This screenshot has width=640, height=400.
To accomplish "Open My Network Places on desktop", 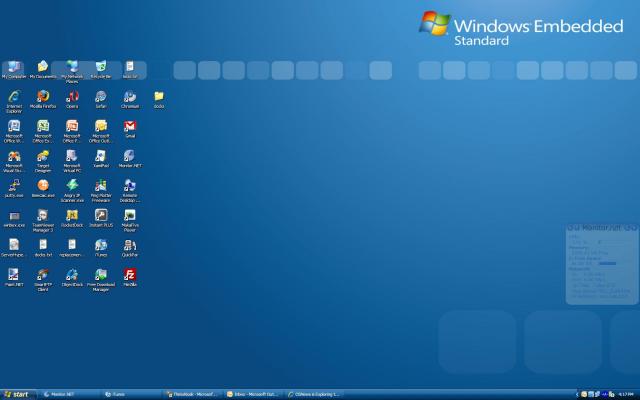I will pos(72,71).
